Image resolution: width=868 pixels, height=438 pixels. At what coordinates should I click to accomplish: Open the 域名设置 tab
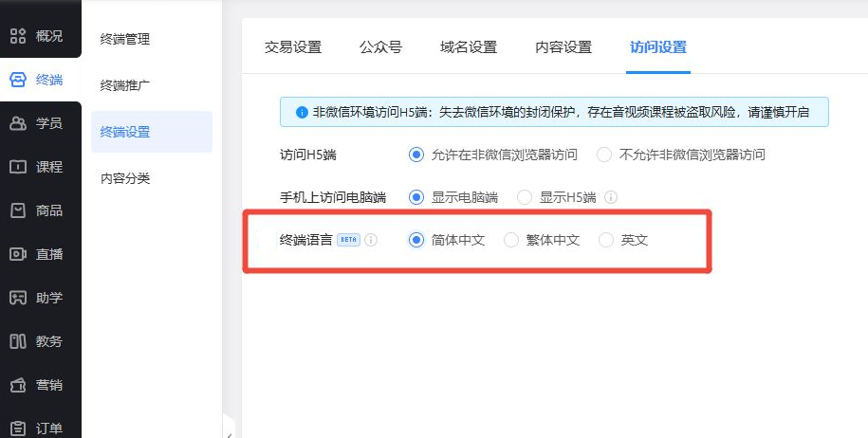[x=468, y=46]
